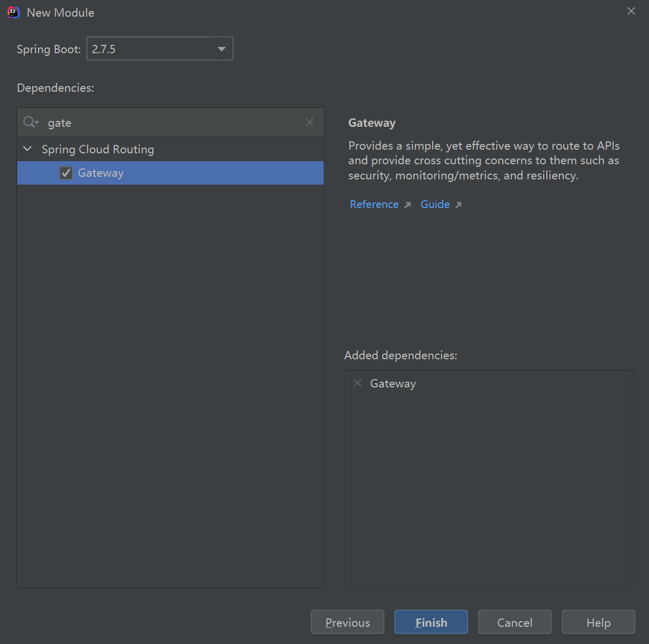Viewport: 649px width, 644px height.
Task: Click the Gateway heading in description panel
Action: coord(372,123)
